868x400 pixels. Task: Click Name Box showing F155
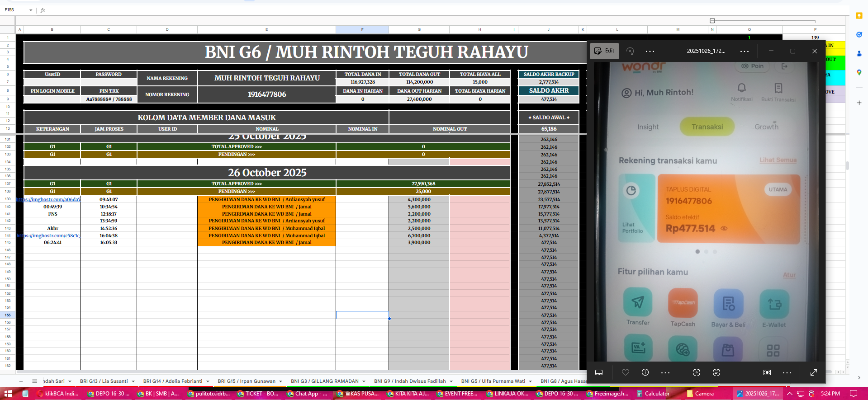pos(15,10)
